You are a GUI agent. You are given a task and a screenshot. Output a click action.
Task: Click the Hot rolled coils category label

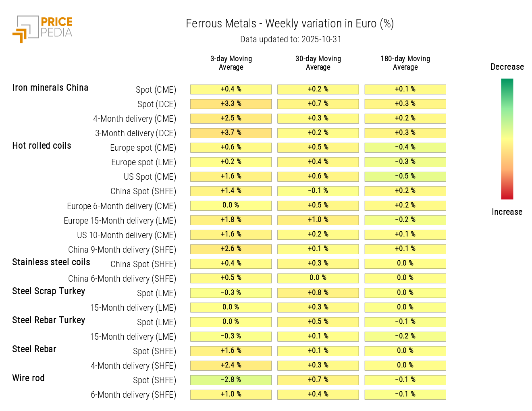[42, 146]
